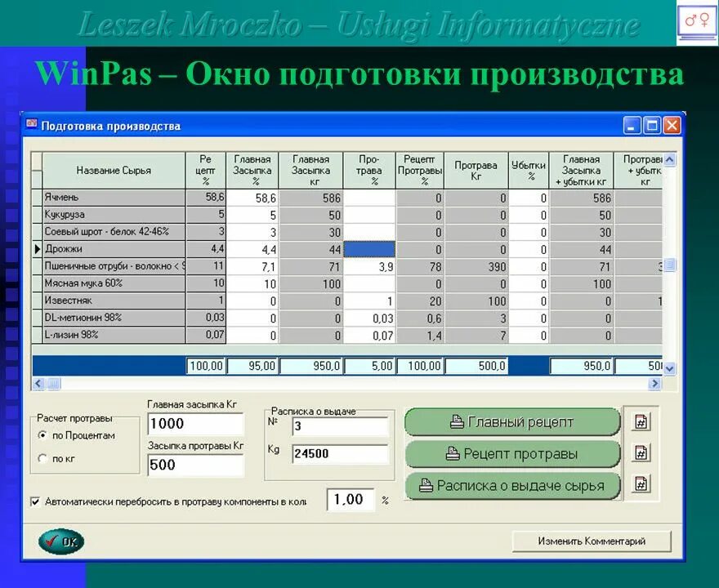Print the Рецепт протравы
Viewport: 719px width, 588px height.
point(512,454)
